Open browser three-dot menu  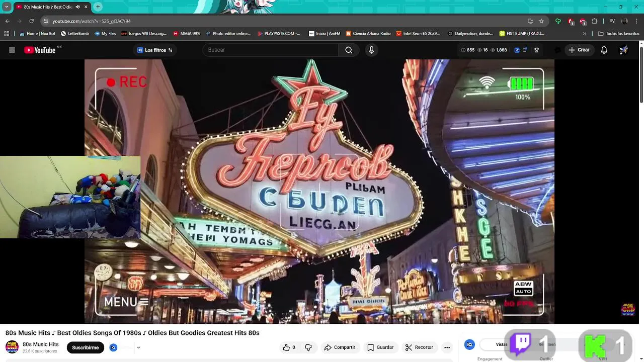(x=636, y=21)
